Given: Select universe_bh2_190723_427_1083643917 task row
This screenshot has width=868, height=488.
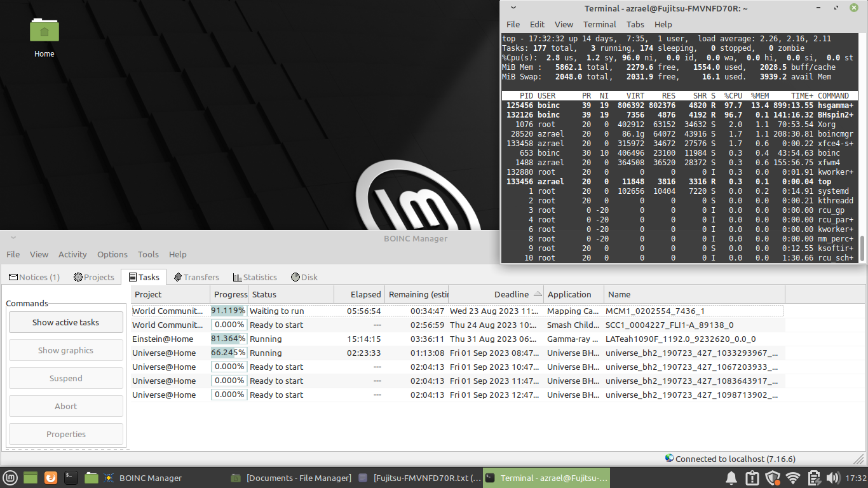Looking at the screenshot, I should tap(458, 381).
